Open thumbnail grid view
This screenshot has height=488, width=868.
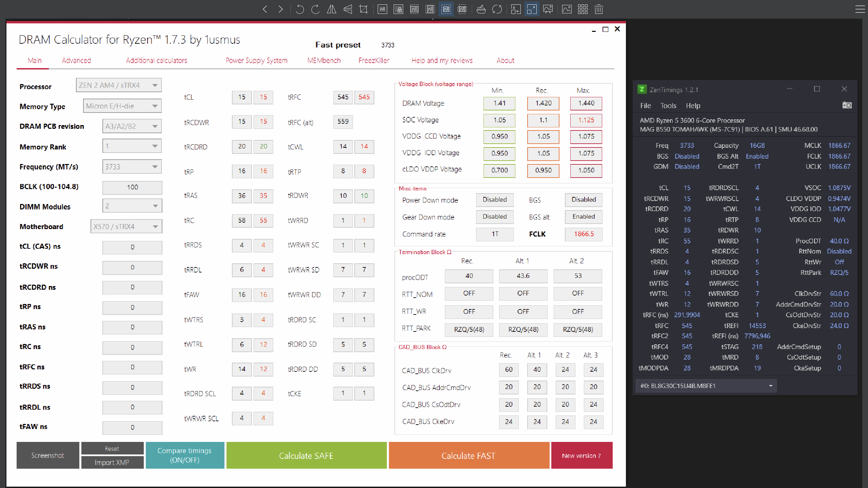tap(583, 9)
